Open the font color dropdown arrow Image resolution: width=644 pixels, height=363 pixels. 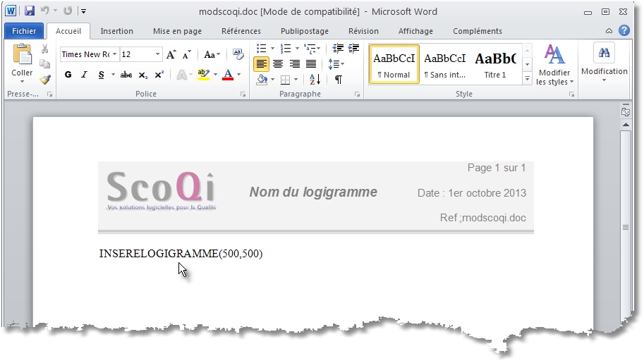tap(238, 75)
